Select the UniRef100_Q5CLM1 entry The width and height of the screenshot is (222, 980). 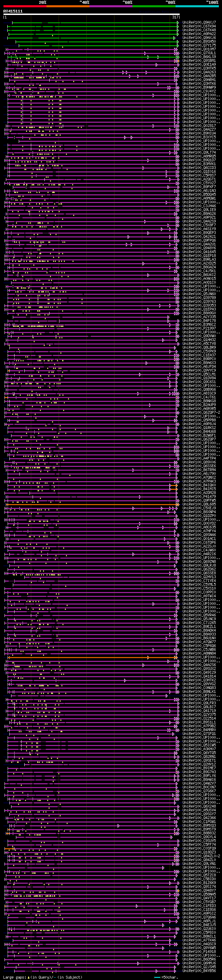(x=199, y=374)
